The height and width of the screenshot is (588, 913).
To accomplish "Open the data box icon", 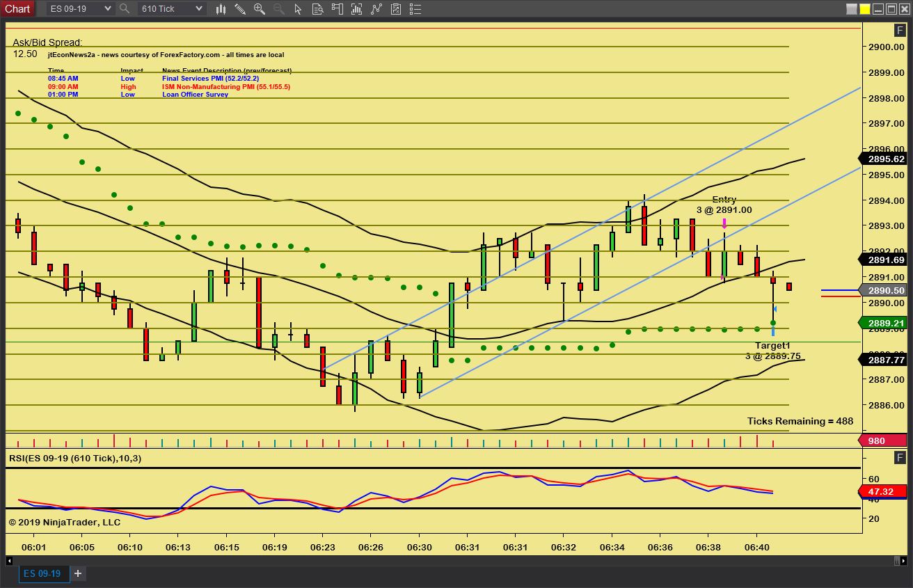I will tap(317, 9).
